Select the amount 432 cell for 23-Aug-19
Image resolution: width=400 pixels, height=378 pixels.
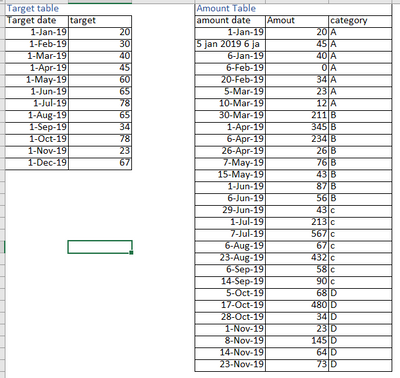pos(297,258)
